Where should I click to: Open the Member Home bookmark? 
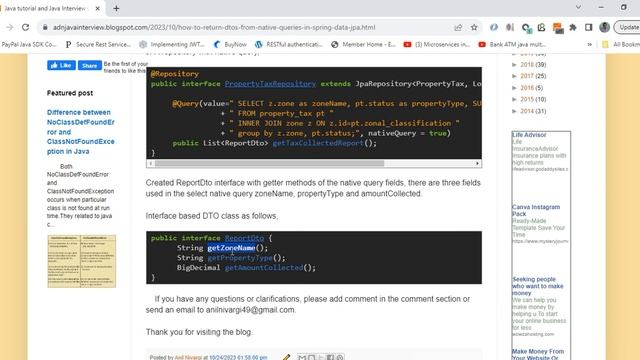[x=363, y=44]
